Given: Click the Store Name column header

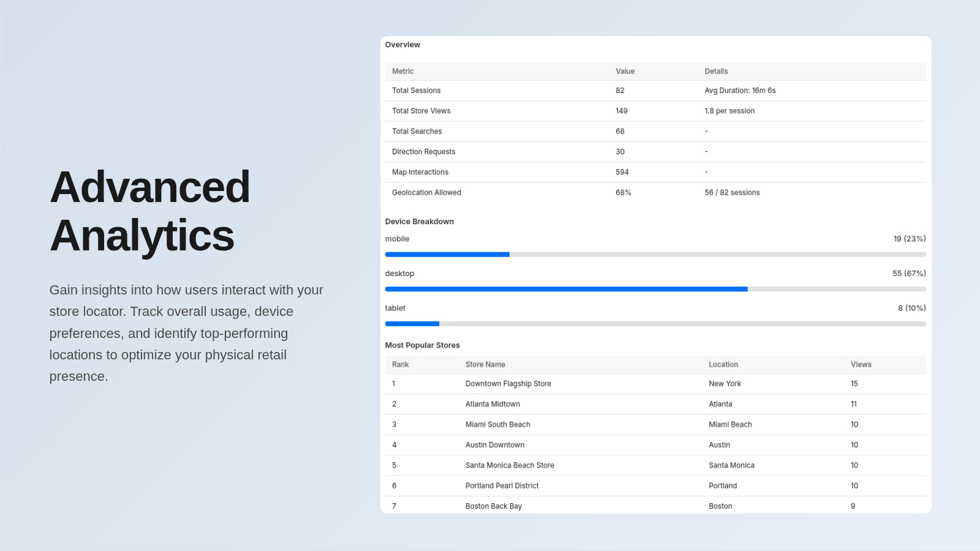Looking at the screenshot, I should pos(485,364).
